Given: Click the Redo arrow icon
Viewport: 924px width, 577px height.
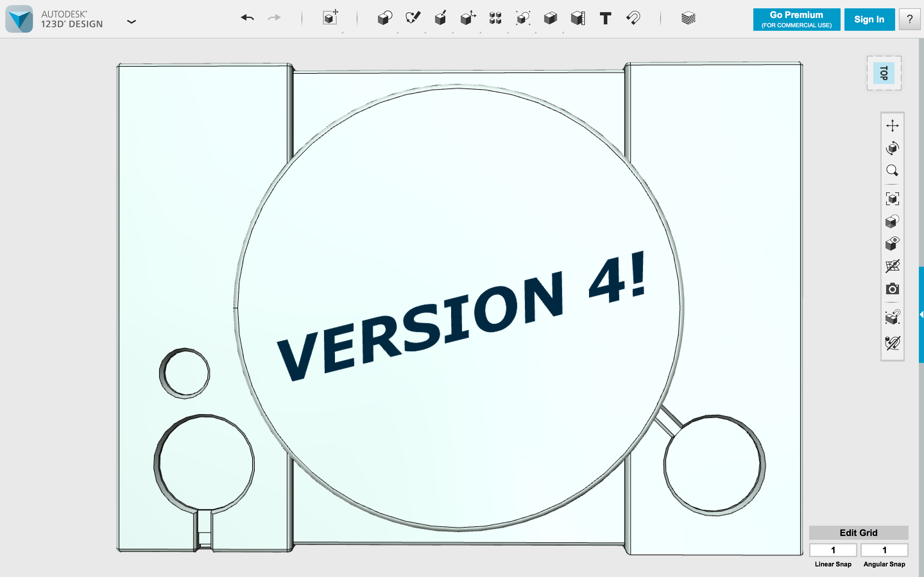Looking at the screenshot, I should tap(274, 18).
